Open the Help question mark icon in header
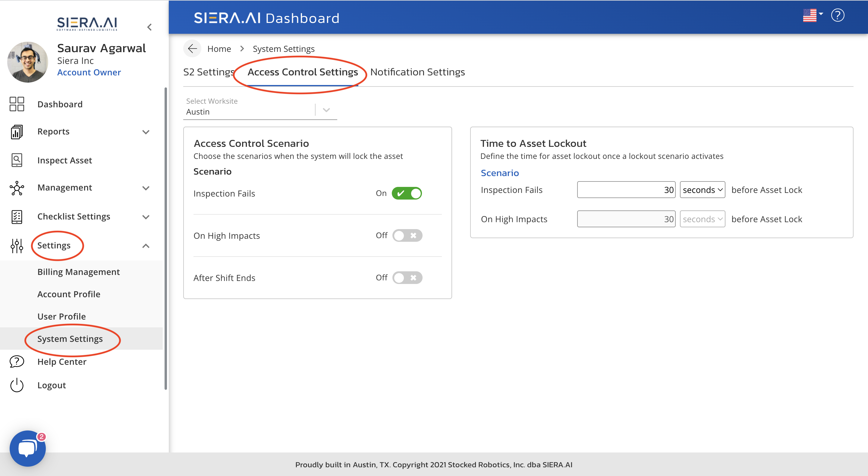Viewport: 868px width, 476px height. click(x=838, y=15)
